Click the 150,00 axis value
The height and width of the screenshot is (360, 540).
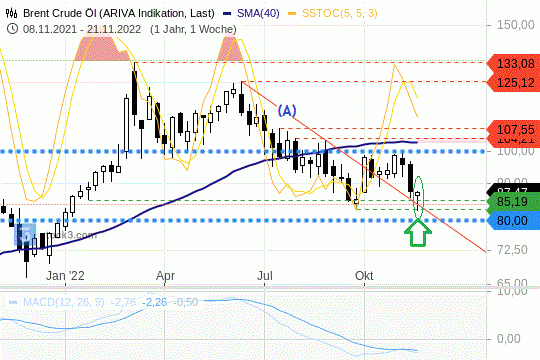[516, 25]
